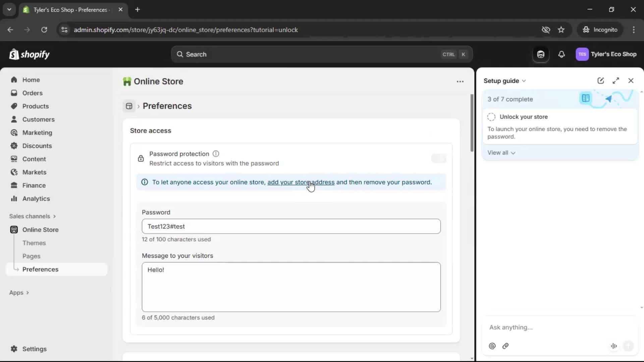Click the add your store address link

pos(300,182)
